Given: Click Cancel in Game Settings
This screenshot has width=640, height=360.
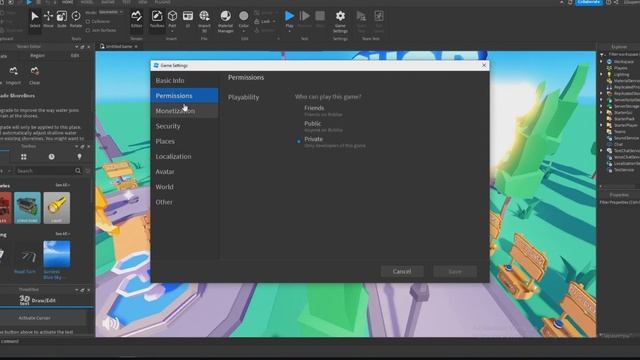Looking at the screenshot, I should click(x=402, y=271).
